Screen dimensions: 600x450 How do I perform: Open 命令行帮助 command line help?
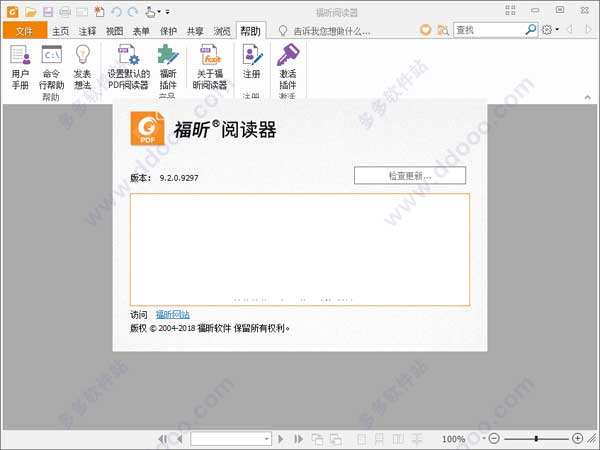point(52,67)
